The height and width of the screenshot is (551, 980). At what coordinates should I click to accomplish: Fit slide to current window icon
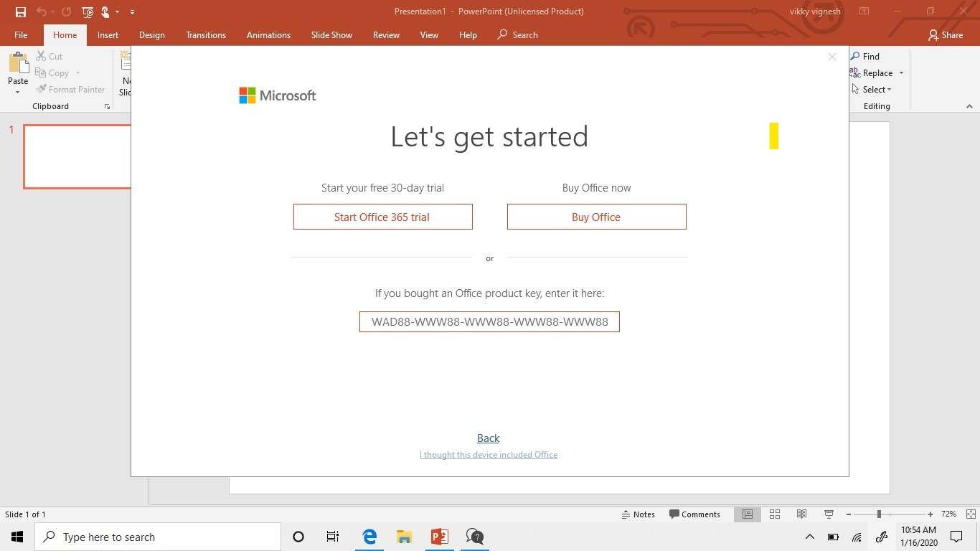click(971, 514)
